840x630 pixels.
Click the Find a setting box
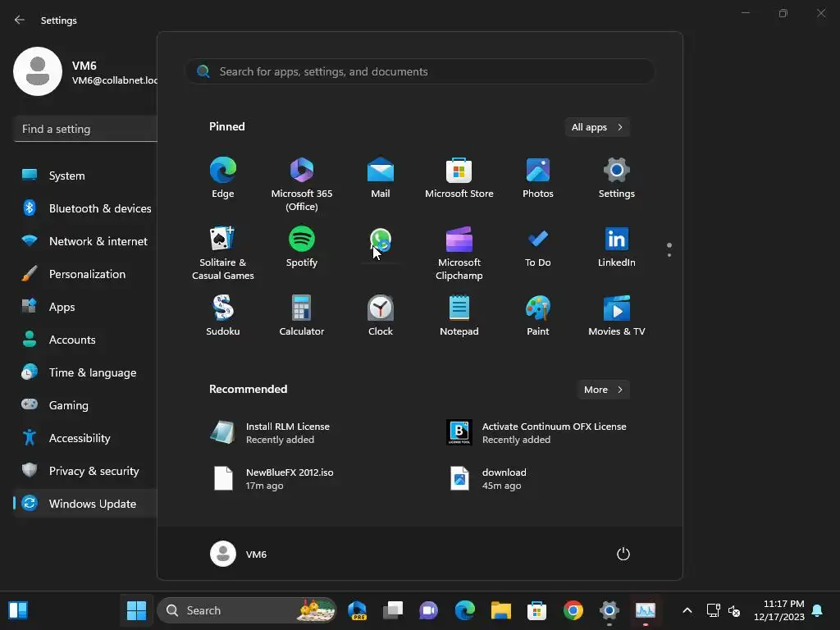click(x=85, y=129)
